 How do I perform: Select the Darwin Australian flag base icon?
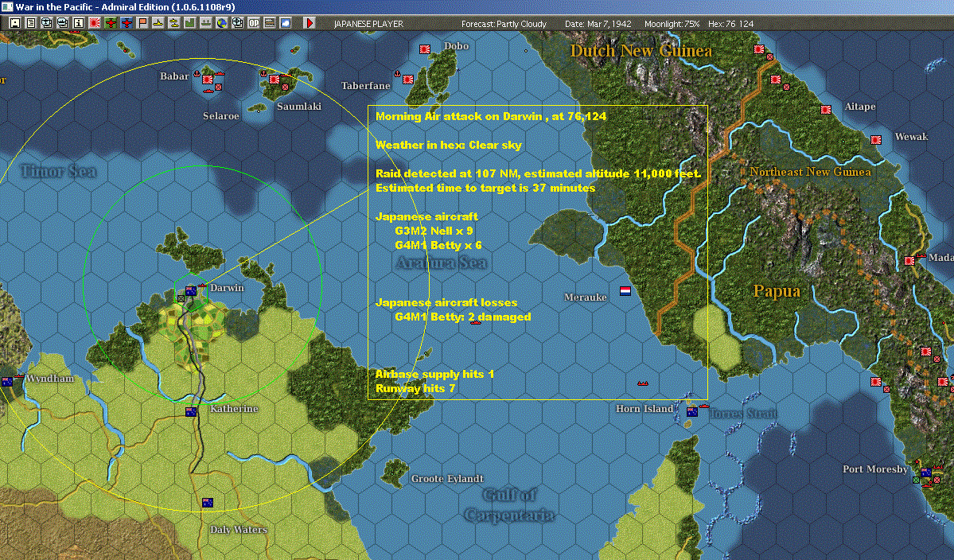pyautogui.click(x=191, y=291)
